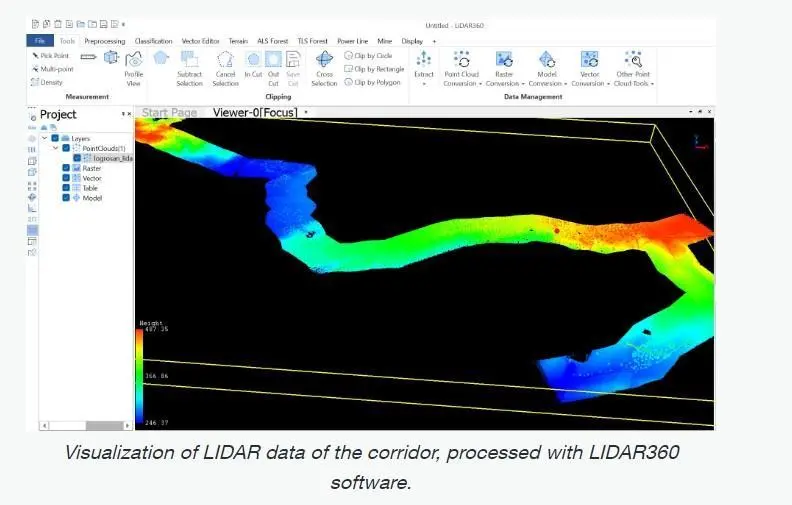
Task: Click the home icon under Project title
Action: (44, 128)
